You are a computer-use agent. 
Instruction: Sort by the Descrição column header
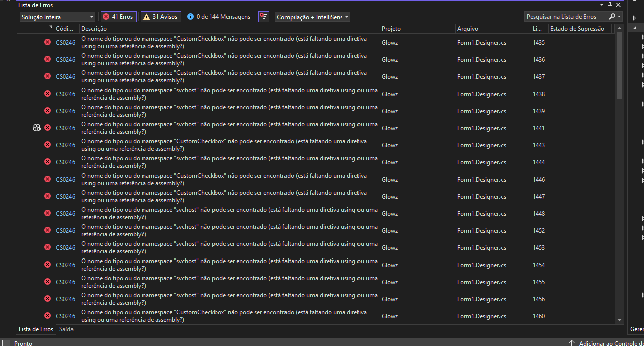[x=230, y=29]
